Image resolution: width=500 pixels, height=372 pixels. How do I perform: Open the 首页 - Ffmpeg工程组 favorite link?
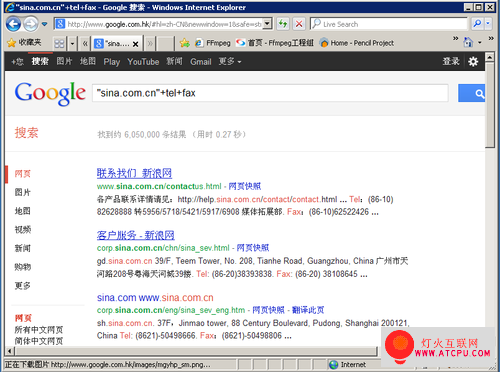click(274, 43)
